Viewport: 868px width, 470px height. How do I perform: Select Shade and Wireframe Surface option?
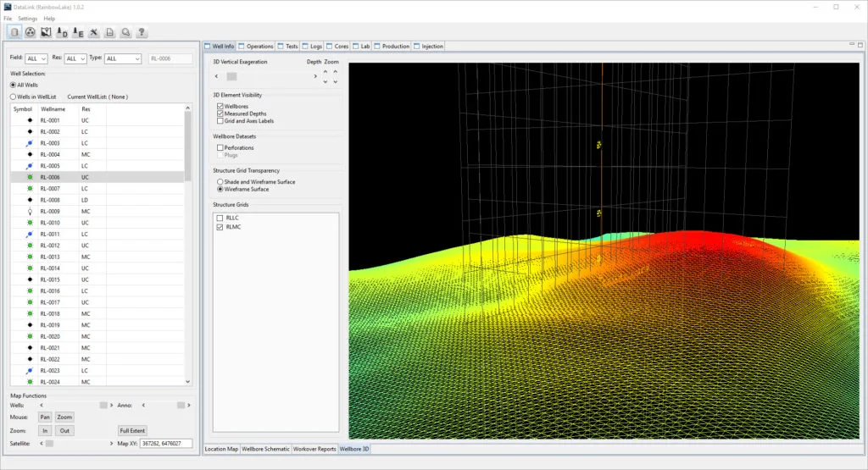pos(220,182)
